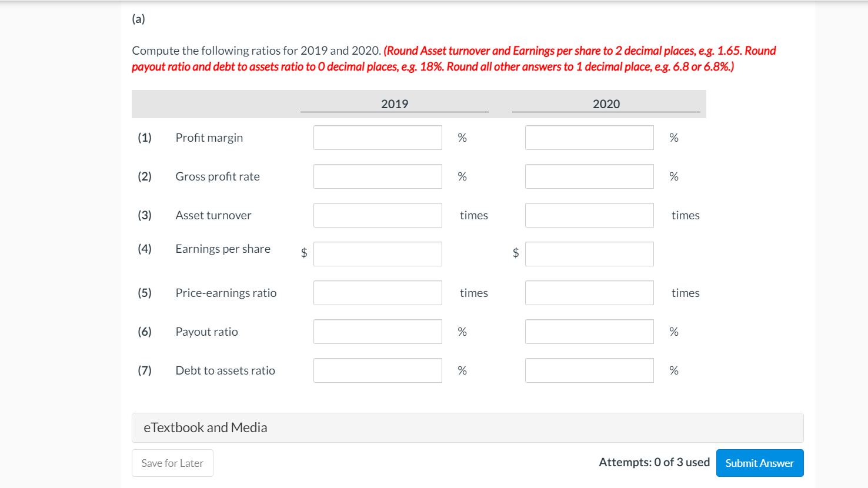Click the 2020 Profit margin input field
This screenshot has width=868, height=488.
pos(589,137)
